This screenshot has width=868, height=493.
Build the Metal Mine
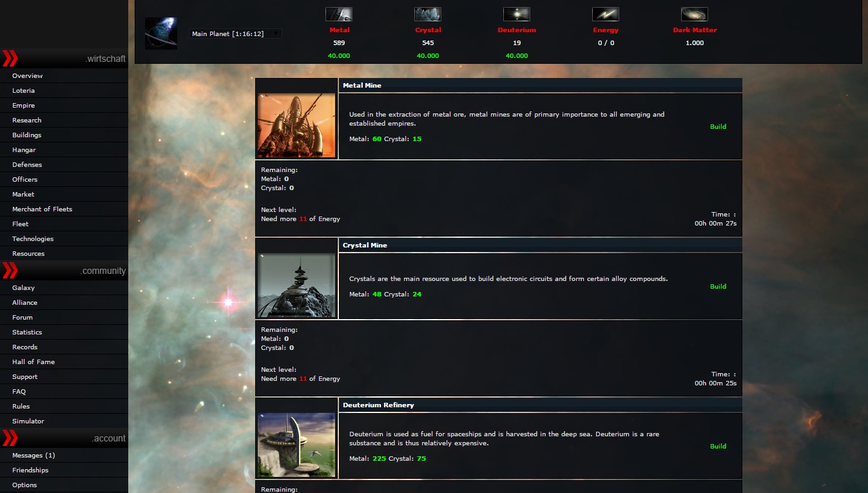(718, 126)
